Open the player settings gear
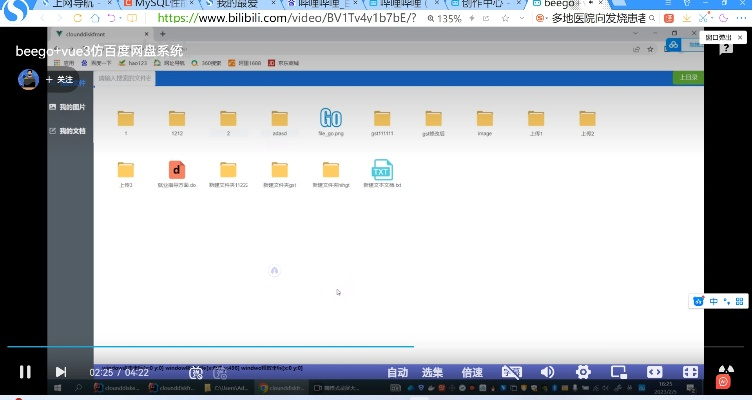 tap(583, 372)
